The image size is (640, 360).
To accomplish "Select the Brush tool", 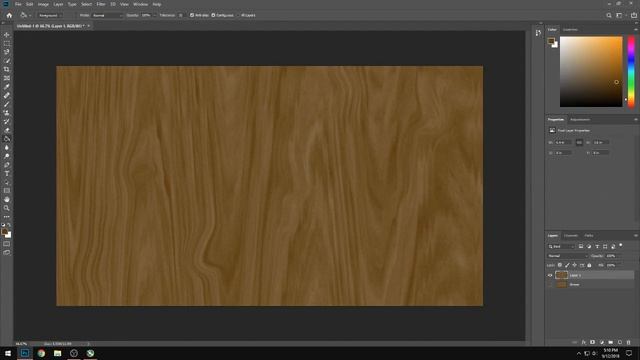I will coord(7,104).
